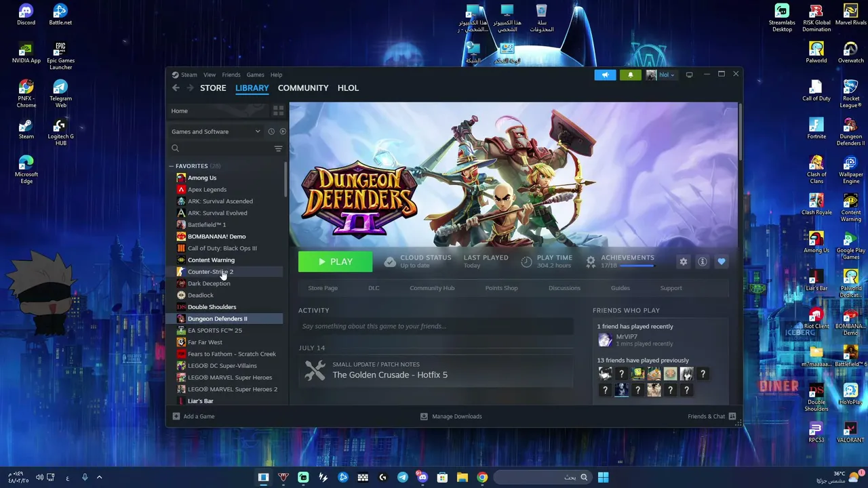Open the Community Hub link

(x=432, y=288)
